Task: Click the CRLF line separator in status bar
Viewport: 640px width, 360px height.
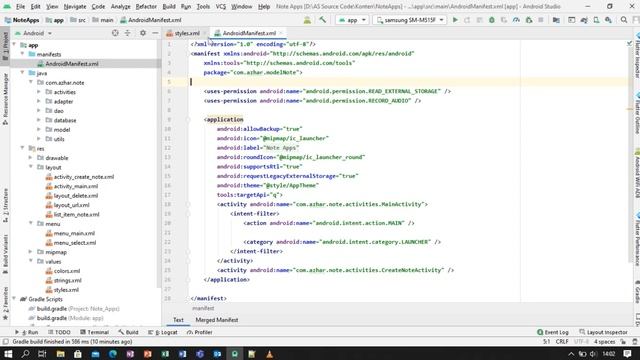Action: [562, 342]
